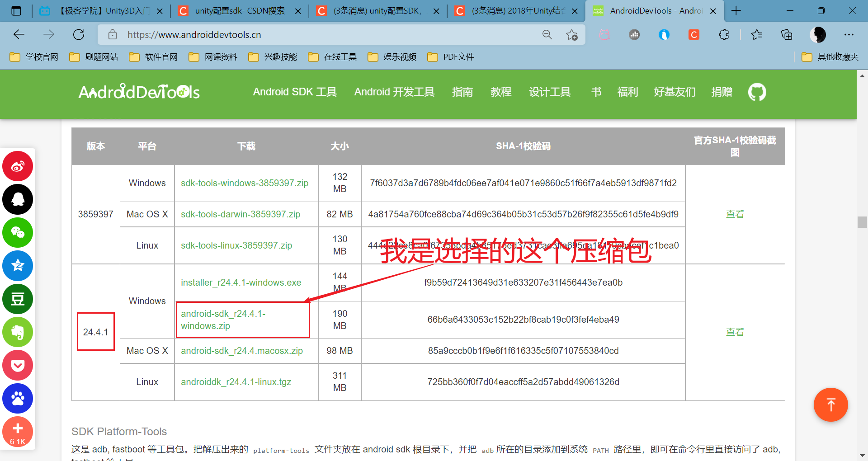Download sdk-tools-linux-3859397.zip

click(236, 245)
